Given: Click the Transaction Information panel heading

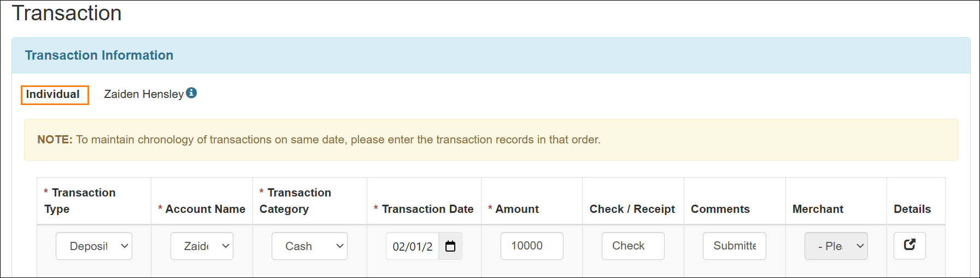Looking at the screenshot, I should click(99, 55).
